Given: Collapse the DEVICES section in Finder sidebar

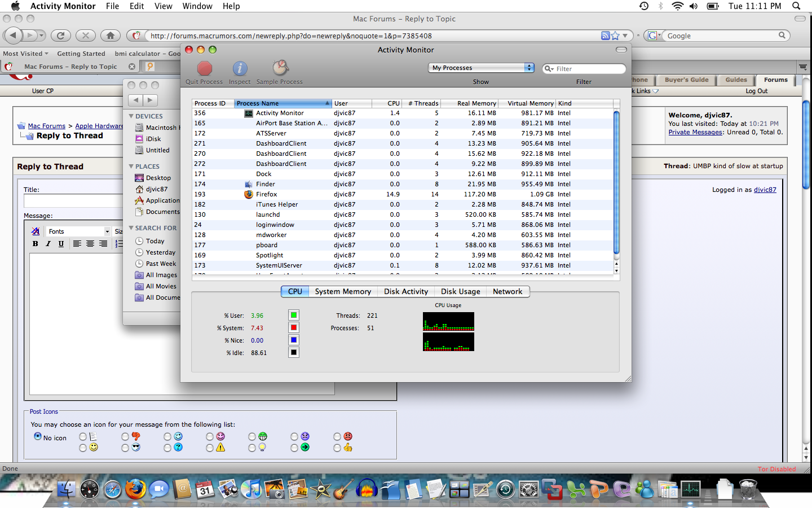Looking at the screenshot, I should pos(131,116).
